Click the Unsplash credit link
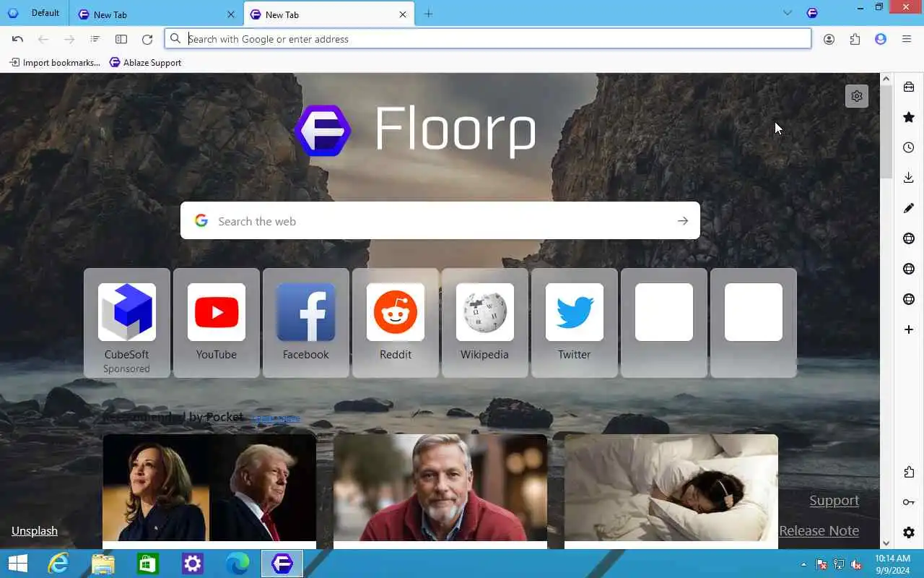The image size is (924, 578). point(35,531)
